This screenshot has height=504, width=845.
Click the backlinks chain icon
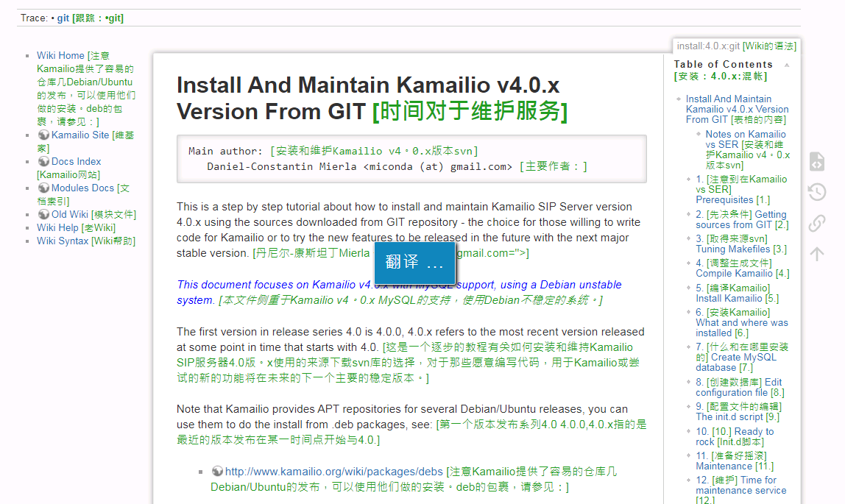[817, 222]
